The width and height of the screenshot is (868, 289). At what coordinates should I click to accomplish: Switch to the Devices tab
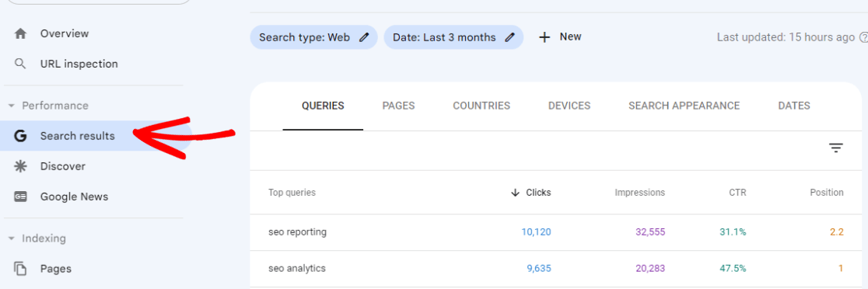click(x=569, y=106)
